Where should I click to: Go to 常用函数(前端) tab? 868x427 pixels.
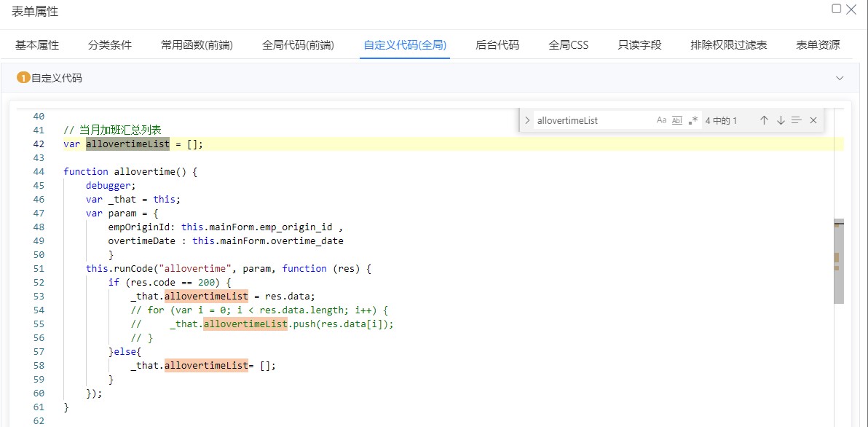pyautogui.click(x=197, y=45)
